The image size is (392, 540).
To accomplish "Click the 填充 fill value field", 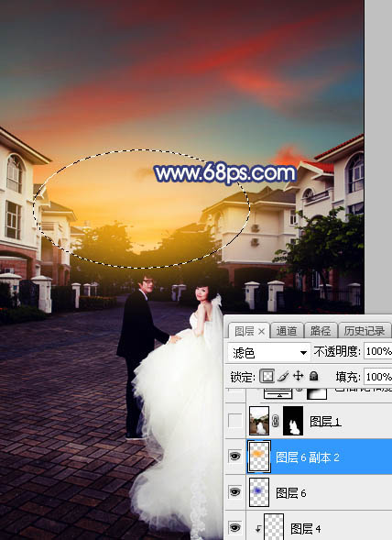I will click(378, 377).
